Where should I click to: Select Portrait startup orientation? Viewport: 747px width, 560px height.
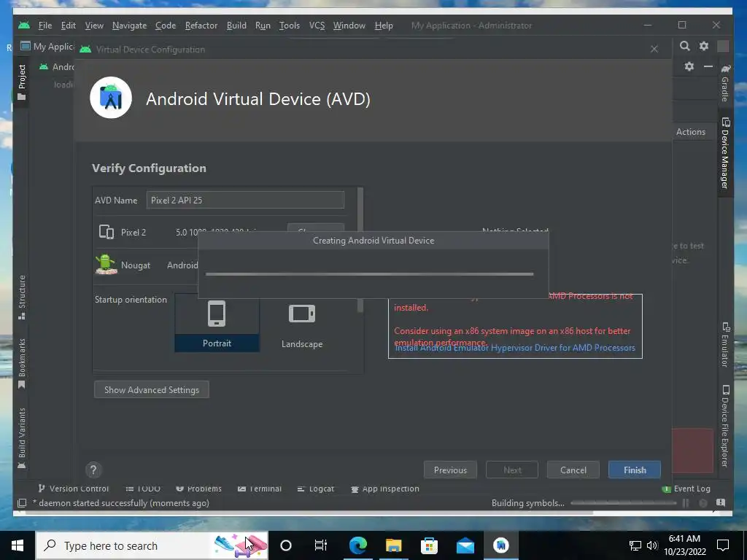click(217, 323)
